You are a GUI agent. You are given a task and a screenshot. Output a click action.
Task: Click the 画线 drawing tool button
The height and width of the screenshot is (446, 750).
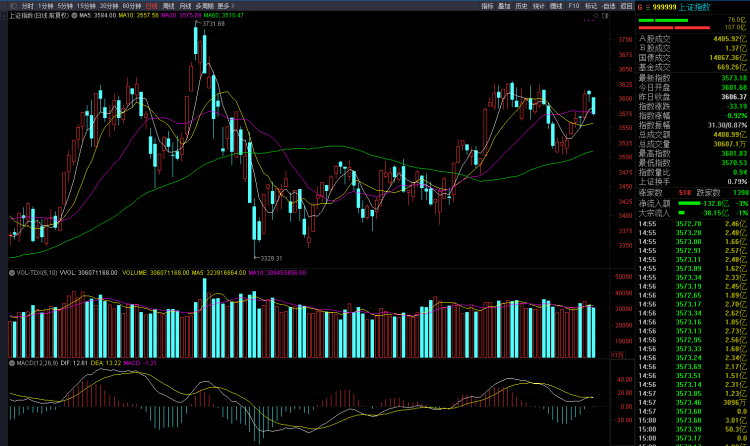point(555,6)
